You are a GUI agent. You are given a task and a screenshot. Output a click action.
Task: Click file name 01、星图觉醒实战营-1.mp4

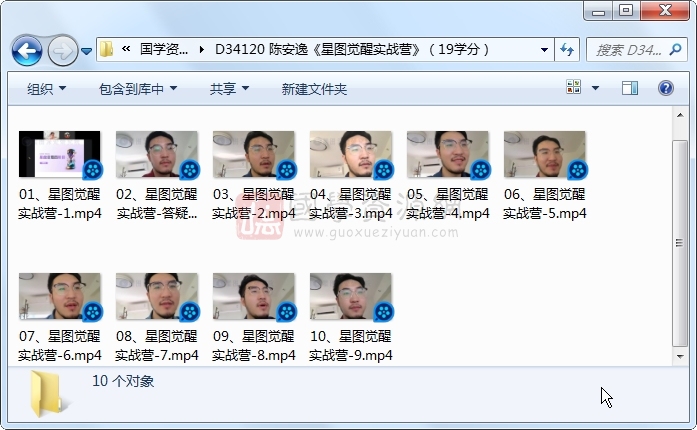pos(60,204)
